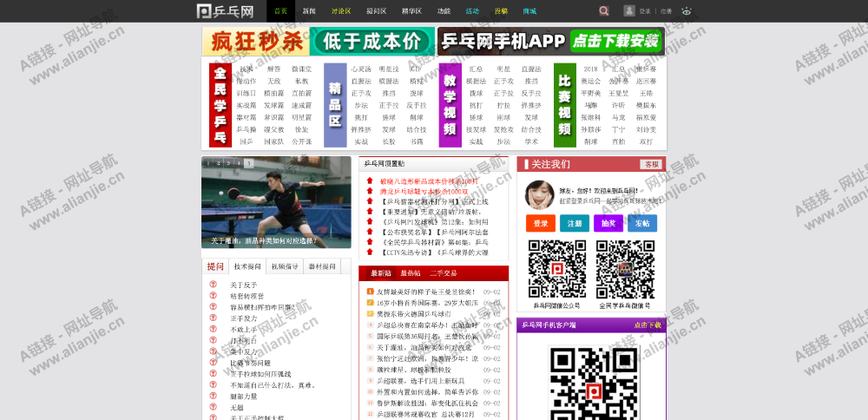The height and width of the screenshot is (420, 868).
Task: Open the 商城 menu item
Action: coord(529,11)
